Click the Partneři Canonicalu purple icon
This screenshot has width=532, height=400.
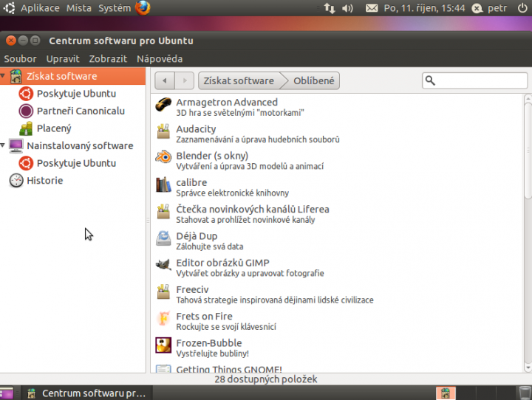pos(26,111)
